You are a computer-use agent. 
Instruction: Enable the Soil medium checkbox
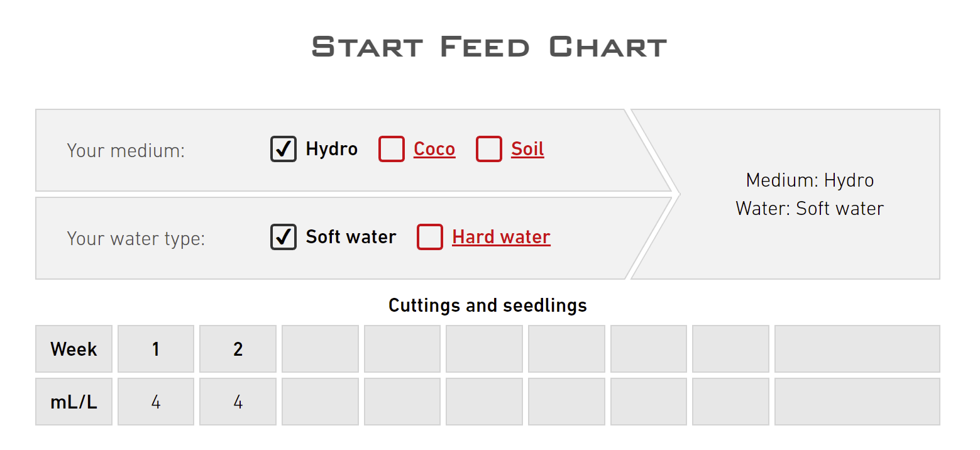488,149
